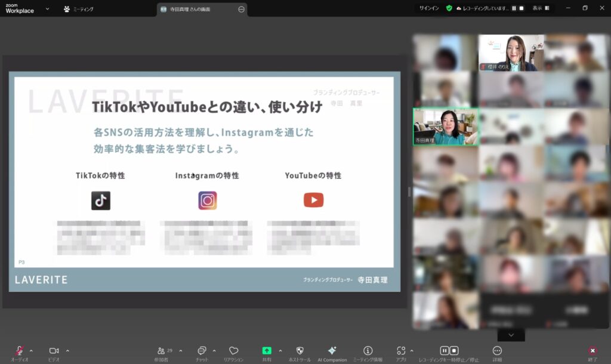Show next page of gallery participants
Screen dimensions: 611x364
[511, 335]
